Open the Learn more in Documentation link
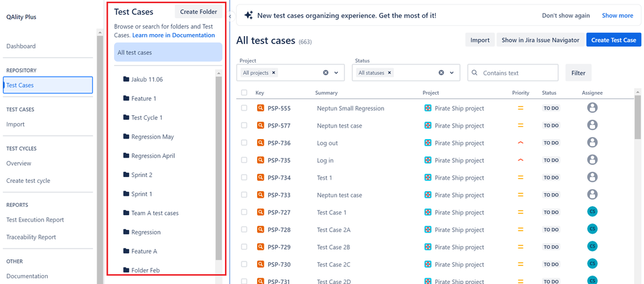This screenshot has height=284, width=644. click(x=173, y=35)
